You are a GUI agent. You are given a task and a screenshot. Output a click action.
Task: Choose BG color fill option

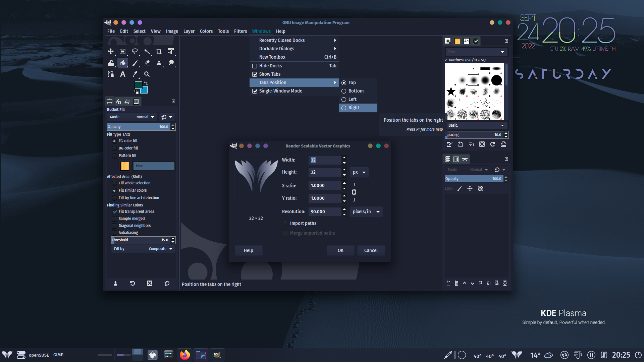click(114, 148)
